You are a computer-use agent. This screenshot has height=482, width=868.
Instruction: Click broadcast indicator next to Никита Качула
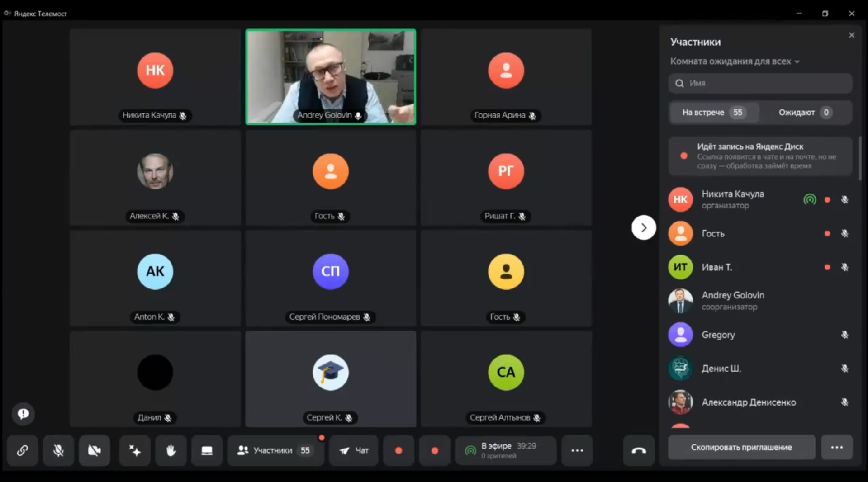(810, 199)
